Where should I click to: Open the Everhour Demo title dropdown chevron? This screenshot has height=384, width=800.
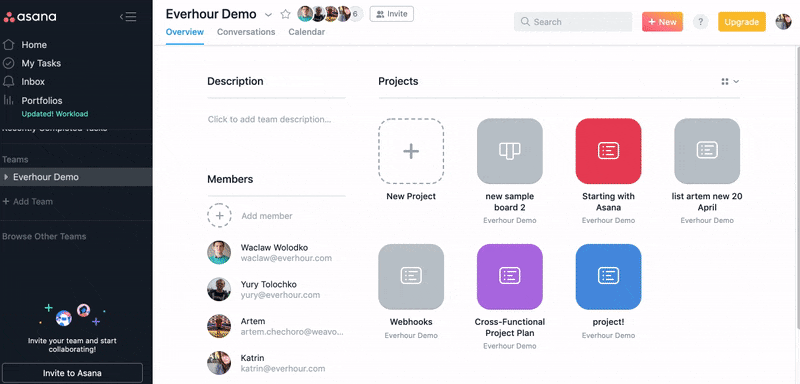pos(268,14)
